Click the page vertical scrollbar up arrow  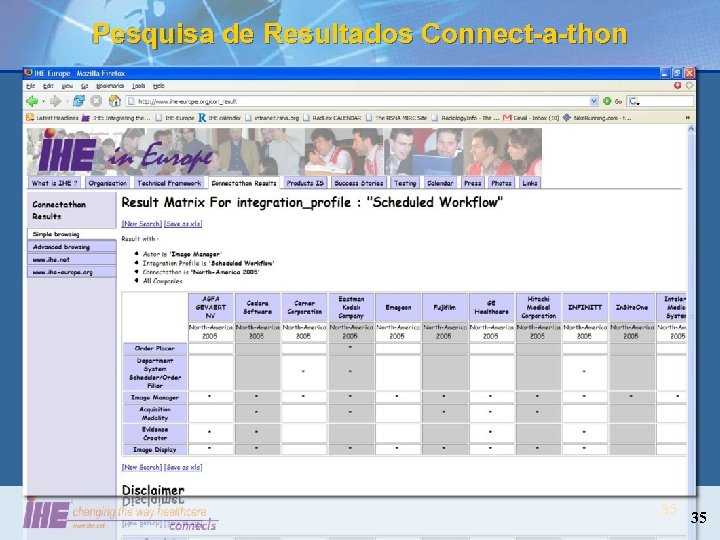pos(691,130)
